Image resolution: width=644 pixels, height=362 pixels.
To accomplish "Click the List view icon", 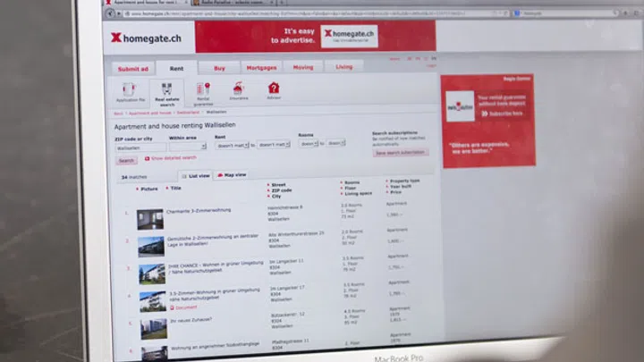I will pyautogui.click(x=184, y=176).
